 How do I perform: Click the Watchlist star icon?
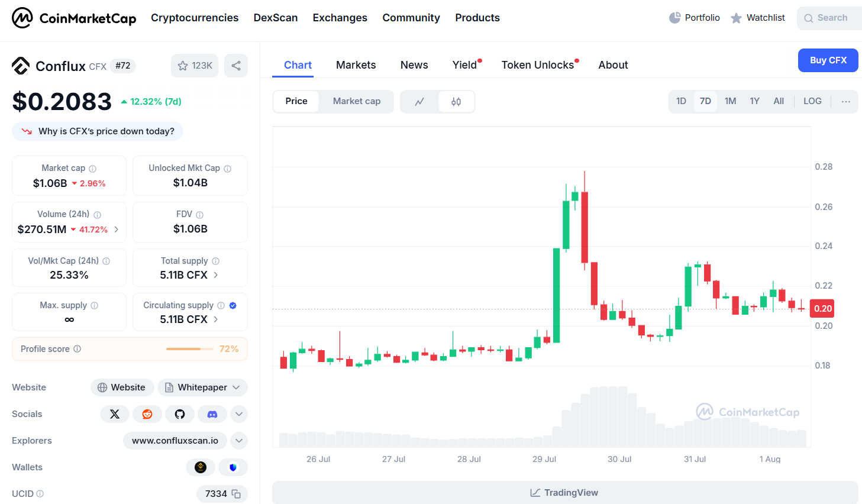click(736, 18)
